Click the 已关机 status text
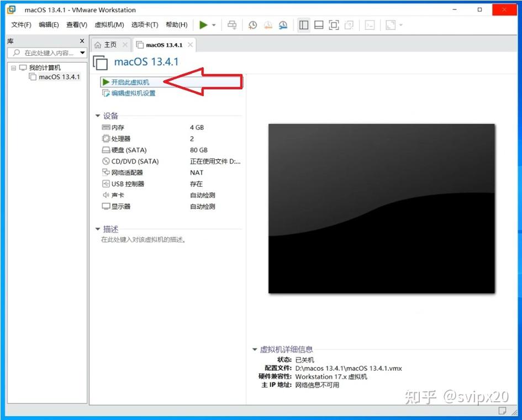This screenshot has width=522, height=420. pyautogui.click(x=304, y=360)
